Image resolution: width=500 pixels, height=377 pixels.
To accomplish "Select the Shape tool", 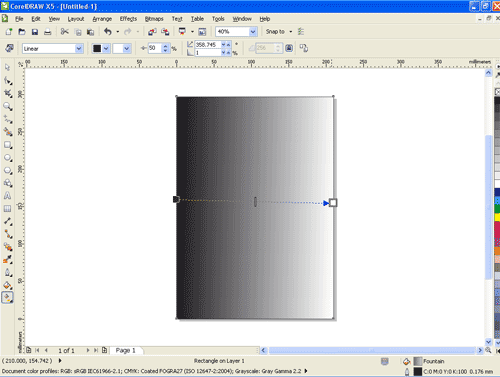I will [7, 81].
